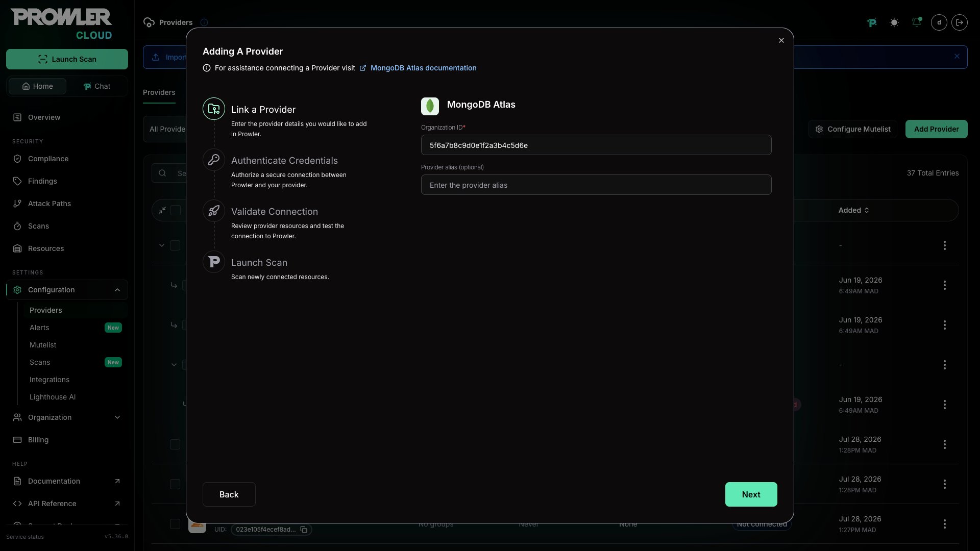Click Configure Mutelist button
The height and width of the screenshot is (551, 980).
tap(852, 129)
